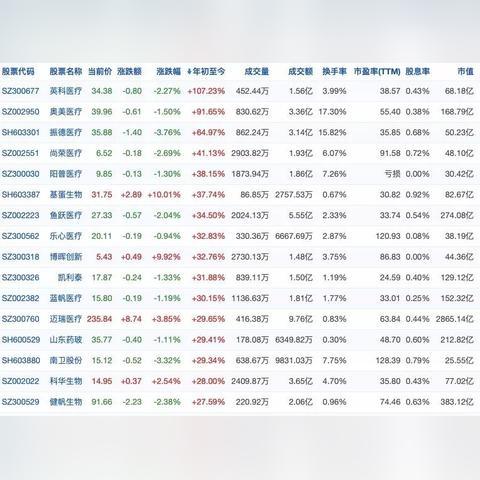Image resolution: width=480 pixels, height=480 pixels.
Task: Open stock name 英科医疗
Action: pyautogui.click(x=66, y=91)
